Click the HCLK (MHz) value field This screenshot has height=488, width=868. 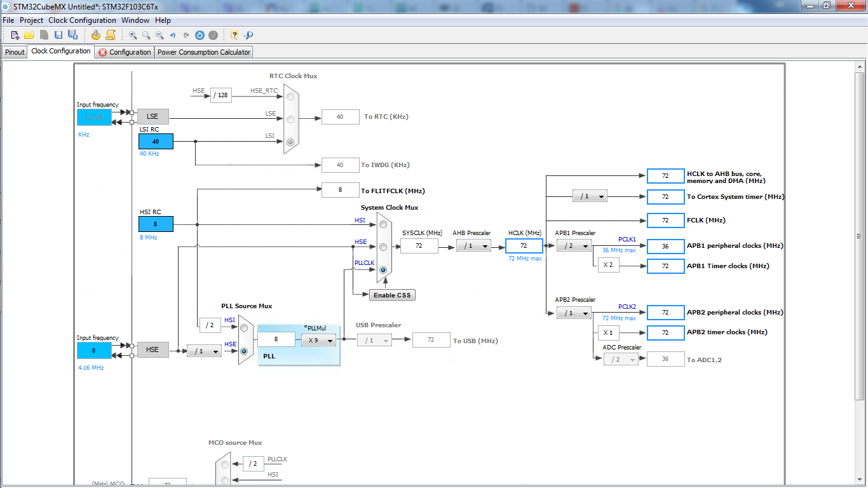pos(524,246)
